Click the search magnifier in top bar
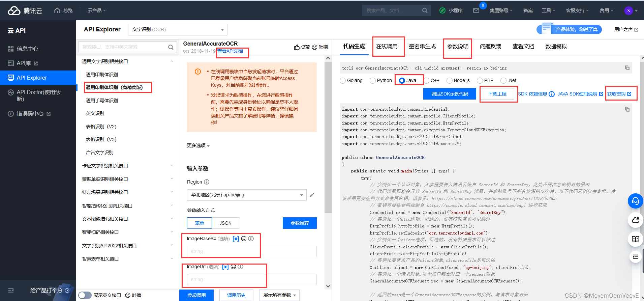Viewport: 644px width, 301px height. 425,10
